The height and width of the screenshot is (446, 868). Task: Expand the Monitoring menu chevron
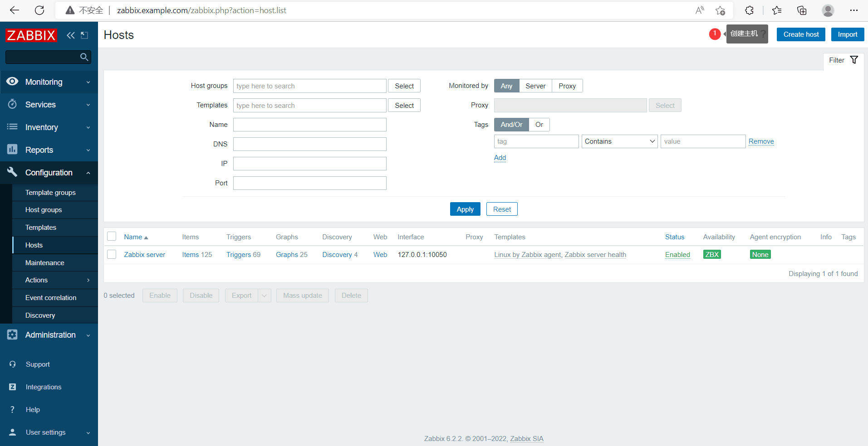[x=88, y=82]
